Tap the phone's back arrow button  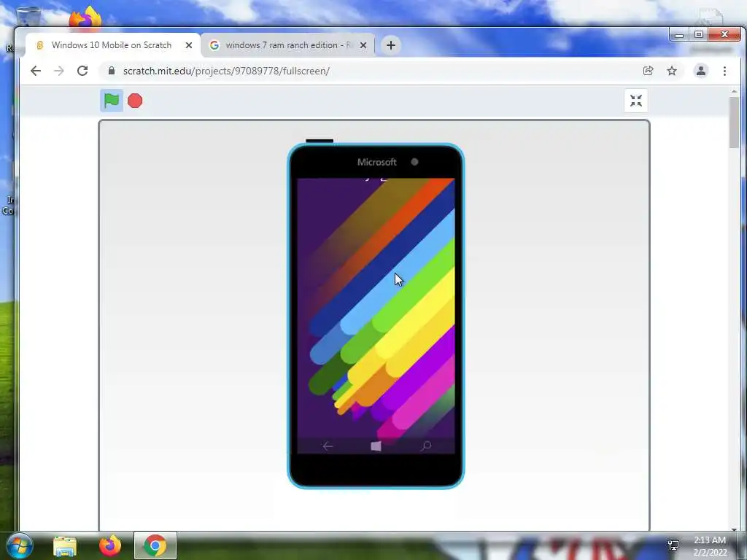pos(328,446)
